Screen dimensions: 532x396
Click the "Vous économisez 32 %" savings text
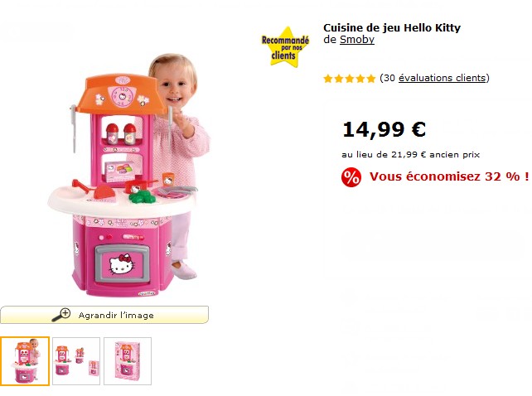click(x=449, y=176)
